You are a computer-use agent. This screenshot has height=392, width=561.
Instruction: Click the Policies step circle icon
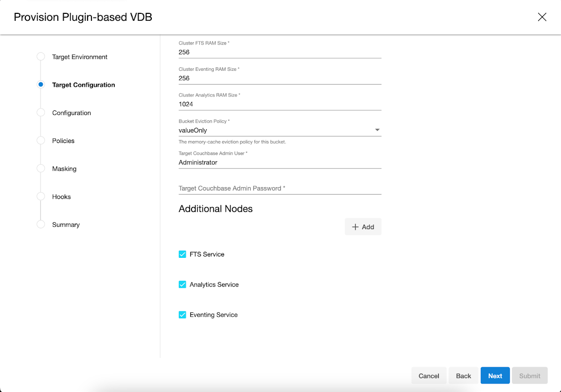pos(41,141)
